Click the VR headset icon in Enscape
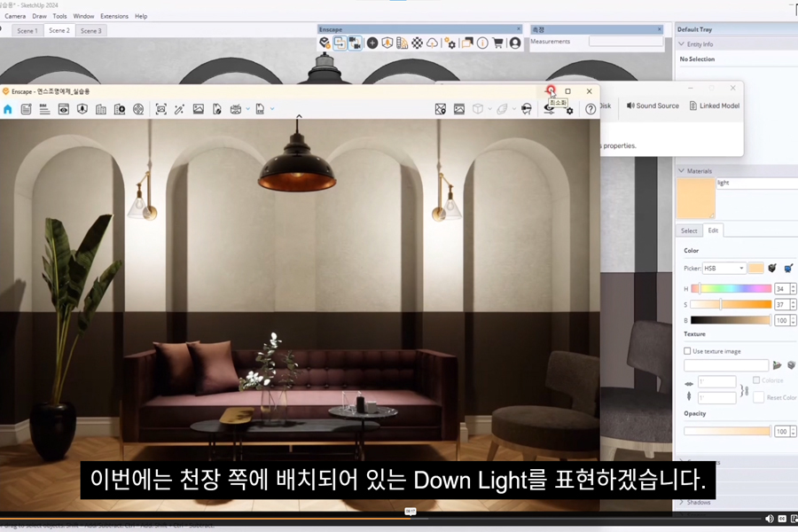This screenshot has height=532, width=798. (x=527, y=109)
